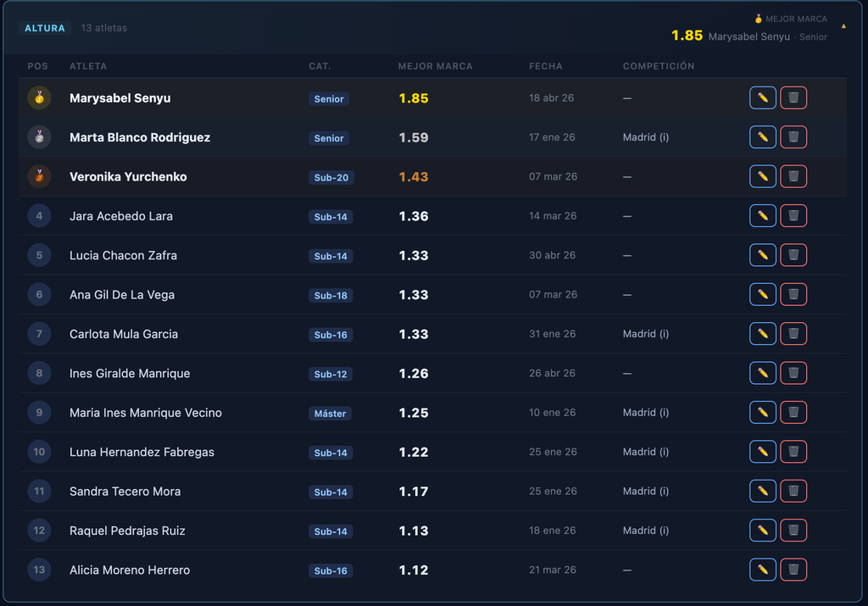Image resolution: width=868 pixels, height=606 pixels.
Task: Select the gold medal icon in first row
Action: [x=39, y=98]
